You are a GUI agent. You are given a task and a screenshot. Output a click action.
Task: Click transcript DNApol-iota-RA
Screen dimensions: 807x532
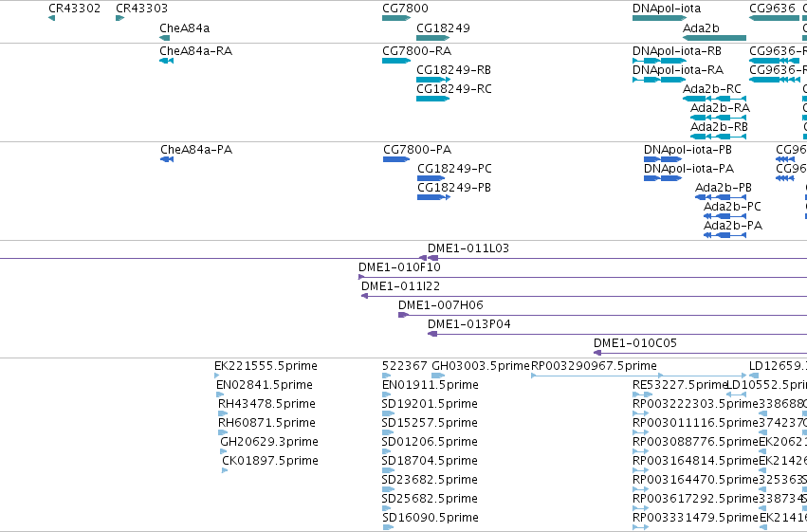659,80
